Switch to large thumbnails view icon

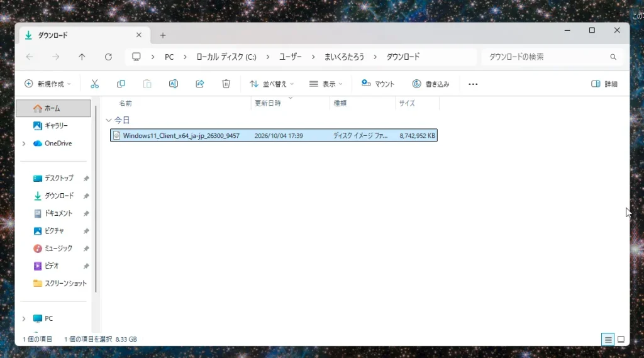click(621, 339)
